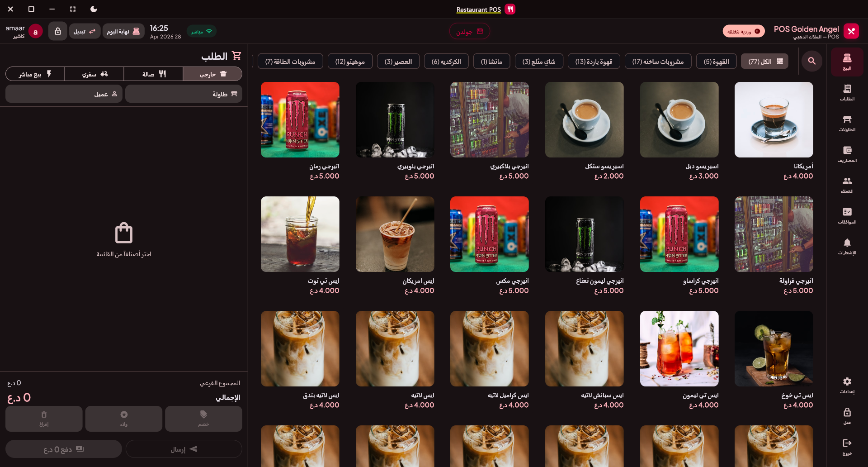Viewport: 868px width, 467px height.
Task: Select the سفري delivery order type
Action: (x=94, y=74)
